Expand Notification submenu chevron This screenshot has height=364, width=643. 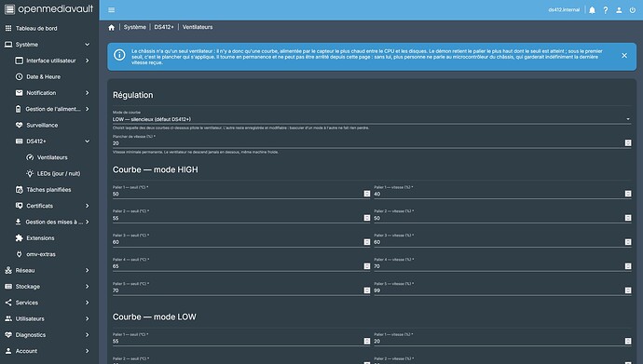click(x=87, y=93)
